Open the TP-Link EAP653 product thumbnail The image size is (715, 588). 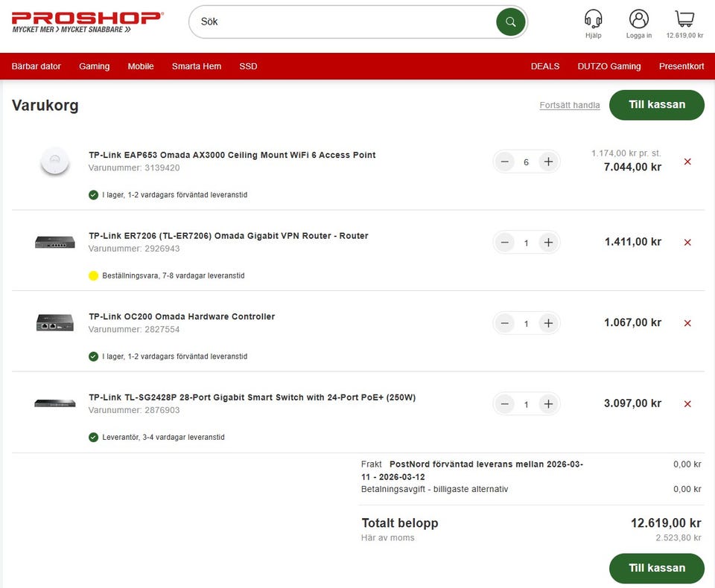pos(55,162)
